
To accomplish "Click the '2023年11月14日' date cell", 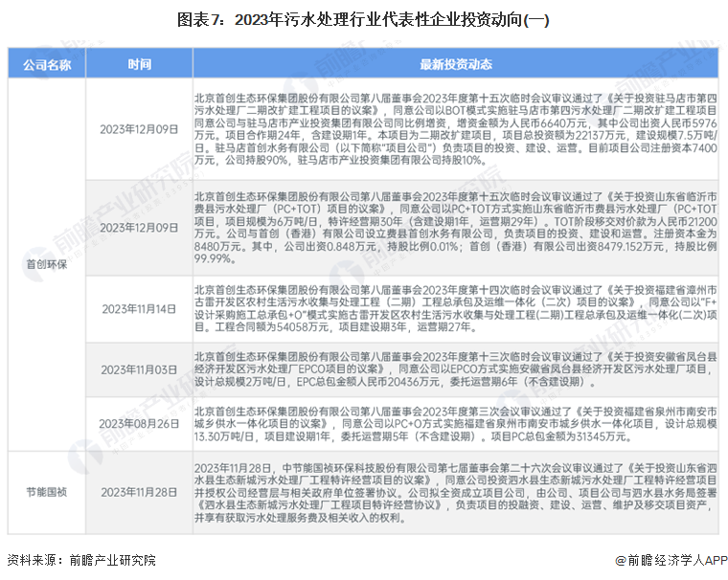I will 139,309.
